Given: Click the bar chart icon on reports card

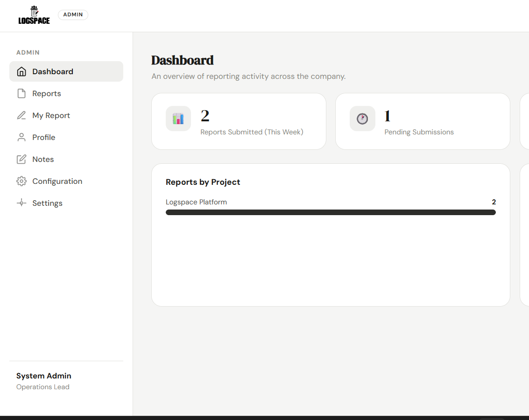Looking at the screenshot, I should point(178,119).
